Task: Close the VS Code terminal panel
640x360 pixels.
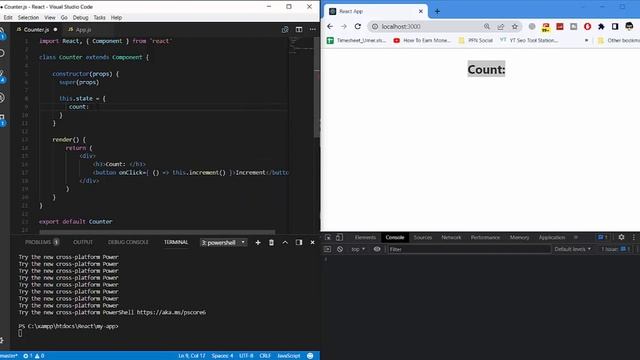Action: click(x=313, y=242)
